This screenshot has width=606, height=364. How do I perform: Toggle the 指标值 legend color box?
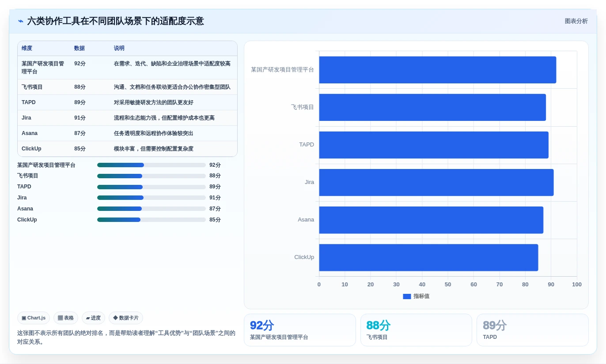click(407, 296)
